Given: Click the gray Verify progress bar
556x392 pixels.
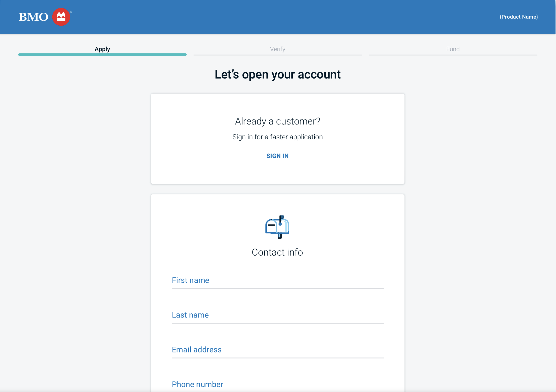Looking at the screenshot, I should tap(278, 55).
